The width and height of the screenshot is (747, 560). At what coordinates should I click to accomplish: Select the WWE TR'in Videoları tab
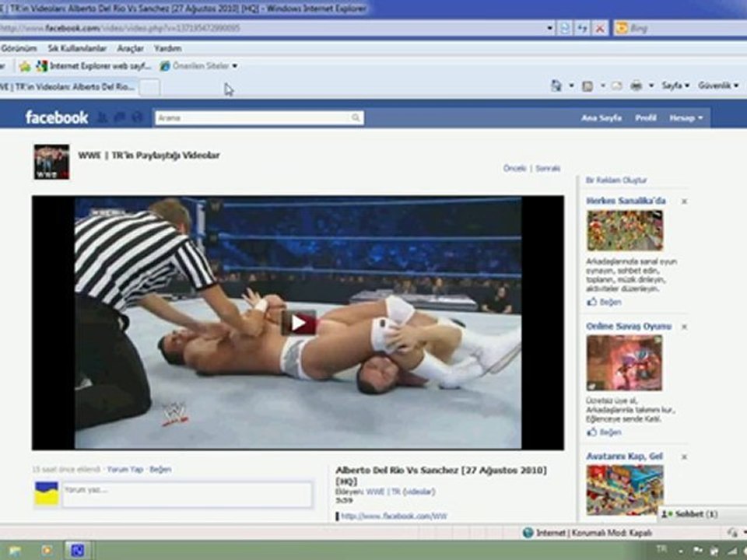[68, 87]
